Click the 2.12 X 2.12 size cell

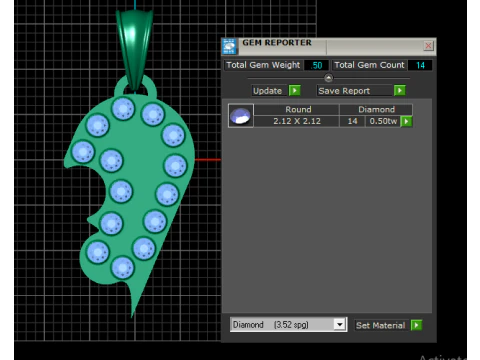297,121
